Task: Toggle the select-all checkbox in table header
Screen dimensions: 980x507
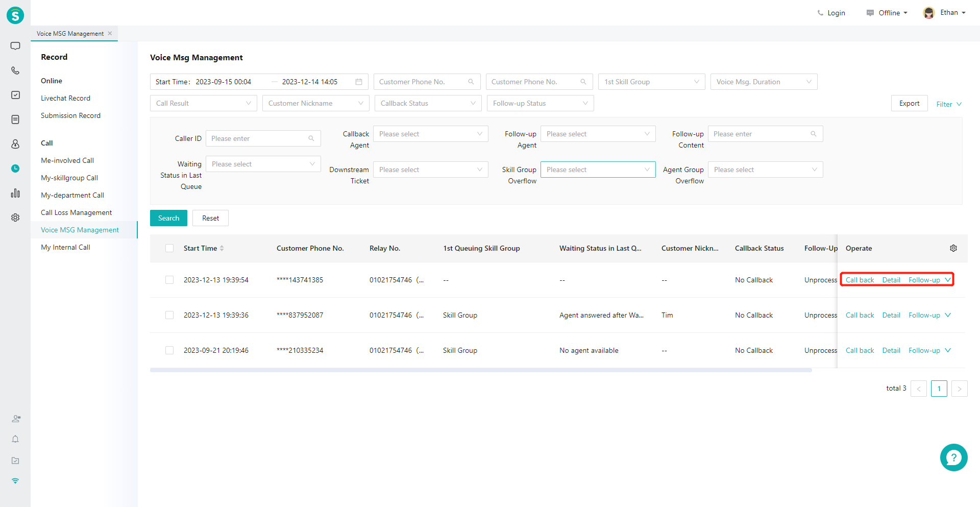Action: pos(169,248)
